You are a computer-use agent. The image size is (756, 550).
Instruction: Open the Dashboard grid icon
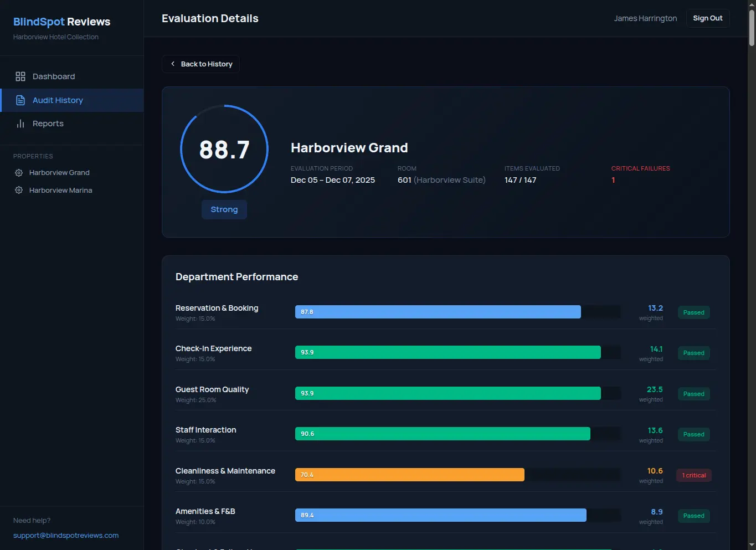coord(20,76)
